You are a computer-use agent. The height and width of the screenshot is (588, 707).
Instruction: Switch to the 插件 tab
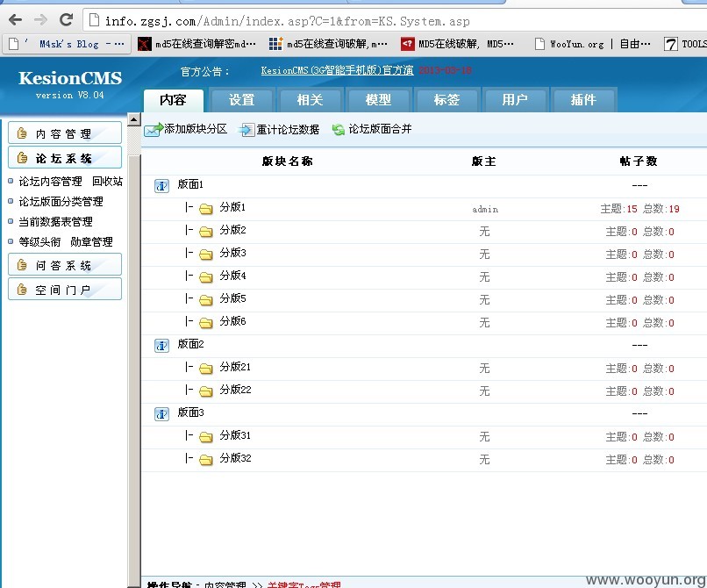pos(583,100)
